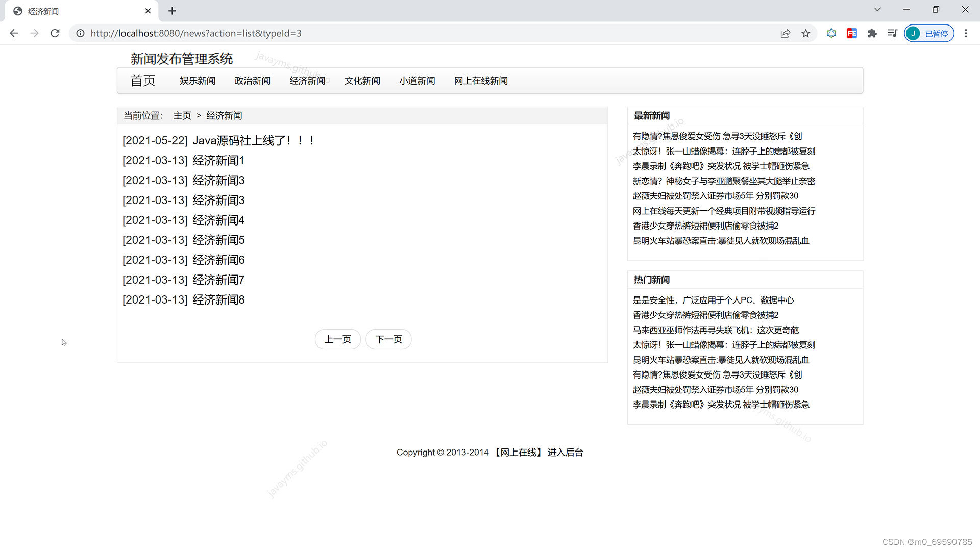Image resolution: width=980 pixels, height=551 pixels.
Task: Open the red FE extension icon
Action: (x=852, y=33)
